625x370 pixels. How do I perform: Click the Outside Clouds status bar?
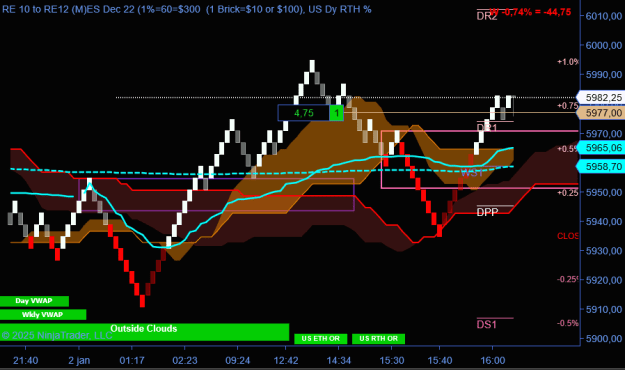pyautogui.click(x=144, y=332)
